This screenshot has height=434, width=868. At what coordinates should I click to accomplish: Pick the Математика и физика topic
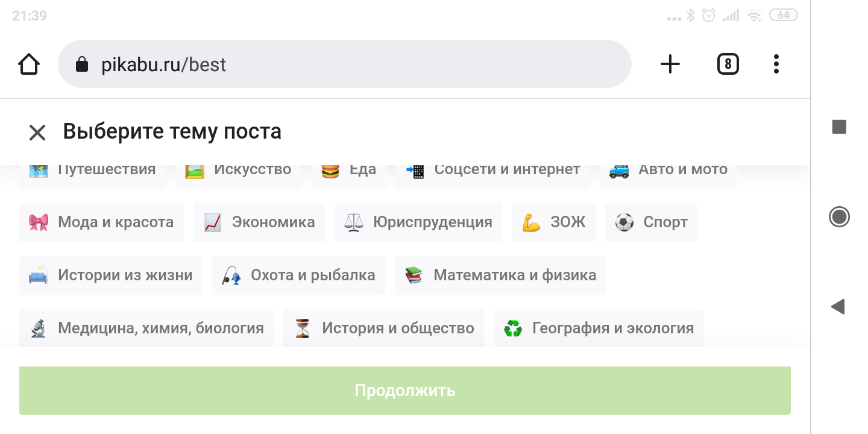point(500,275)
